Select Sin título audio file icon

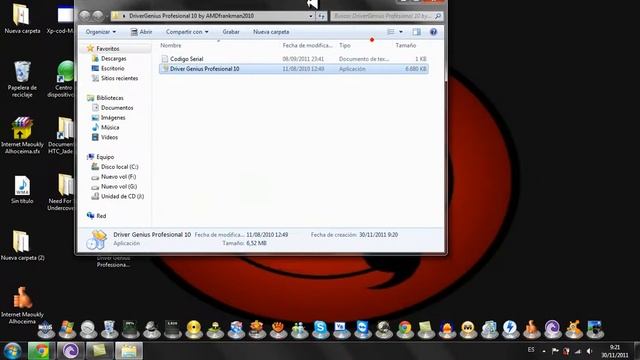(22, 189)
